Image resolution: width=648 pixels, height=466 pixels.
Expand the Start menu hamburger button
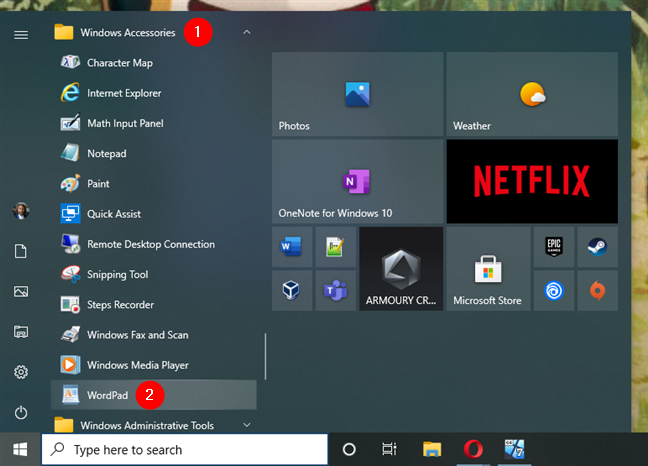click(21, 35)
